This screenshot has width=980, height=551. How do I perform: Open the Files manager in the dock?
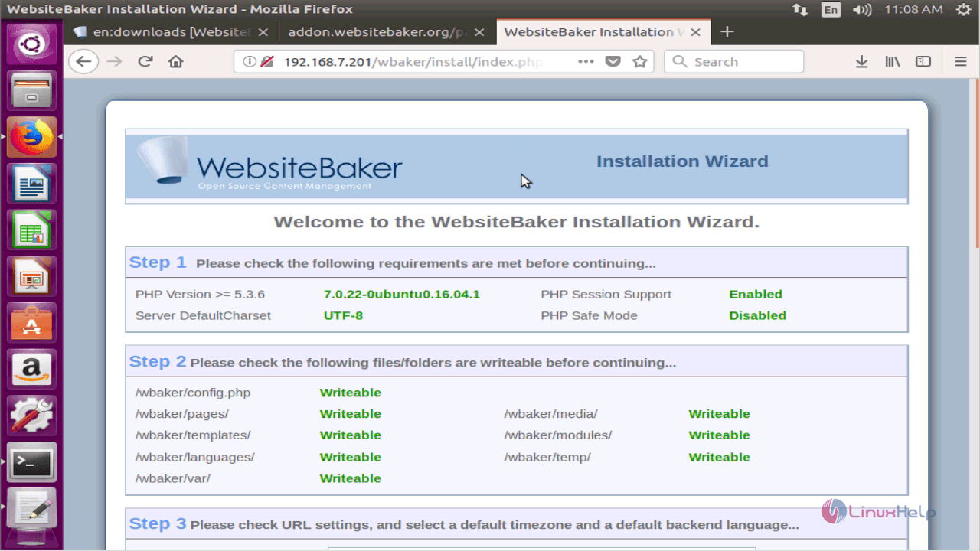point(31,91)
